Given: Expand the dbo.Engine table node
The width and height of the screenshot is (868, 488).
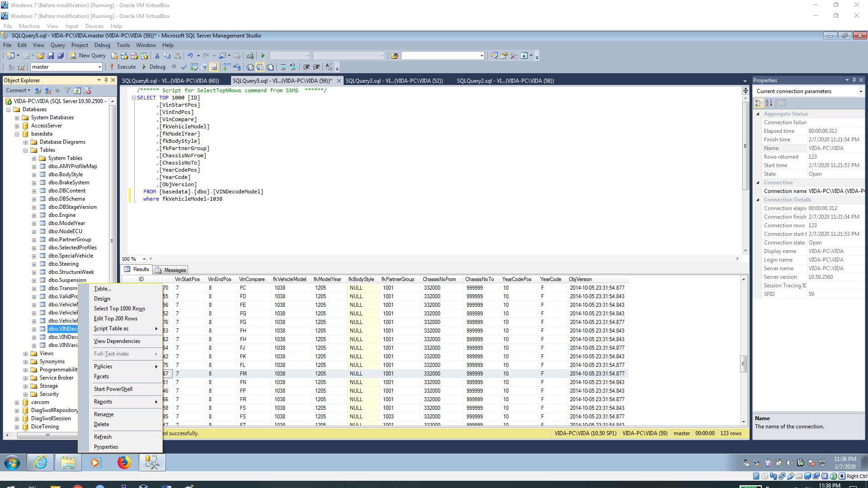Looking at the screenshot, I should 34,216.
